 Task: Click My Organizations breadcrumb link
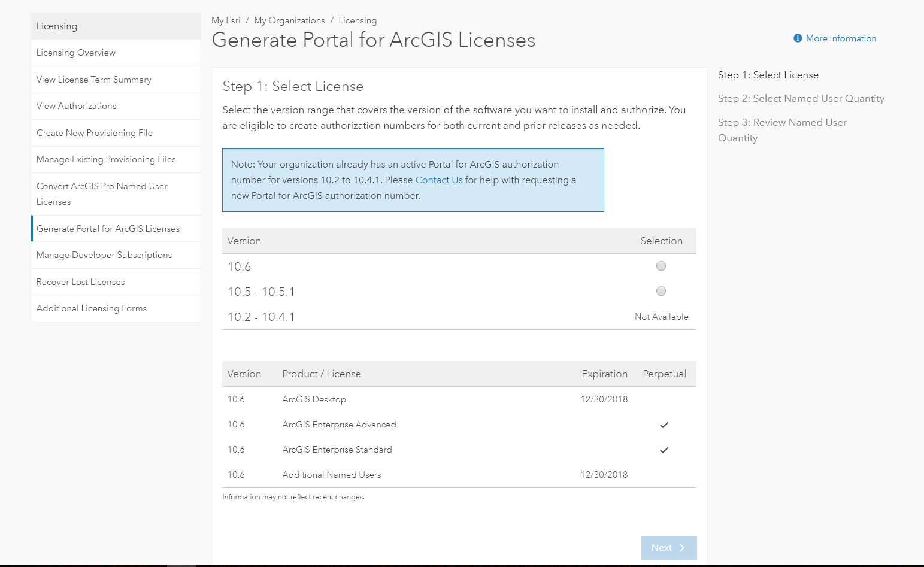[x=289, y=20]
